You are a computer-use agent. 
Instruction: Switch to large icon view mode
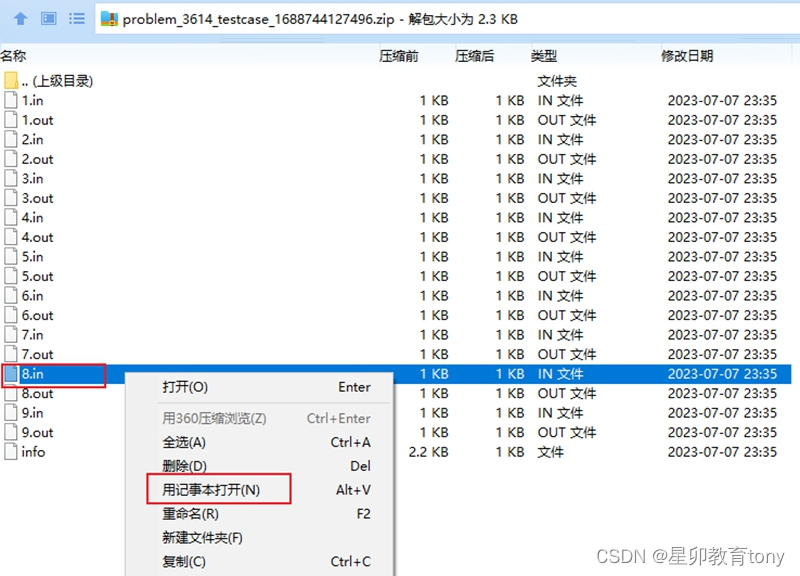(x=48, y=19)
